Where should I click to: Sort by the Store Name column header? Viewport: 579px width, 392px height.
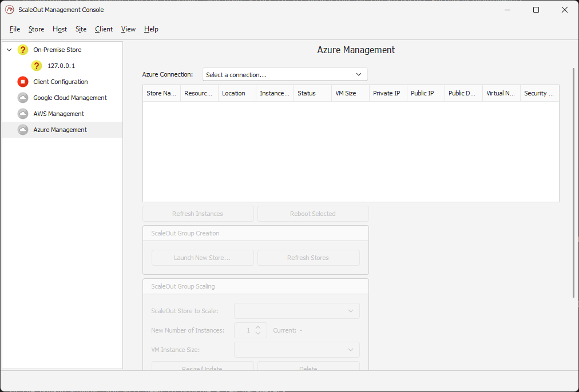click(162, 93)
